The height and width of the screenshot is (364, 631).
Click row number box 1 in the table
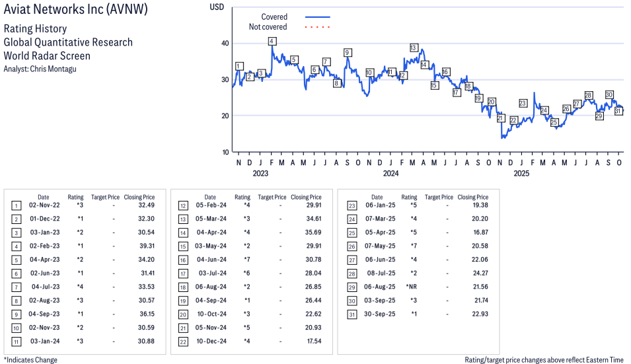pyautogui.click(x=16, y=205)
